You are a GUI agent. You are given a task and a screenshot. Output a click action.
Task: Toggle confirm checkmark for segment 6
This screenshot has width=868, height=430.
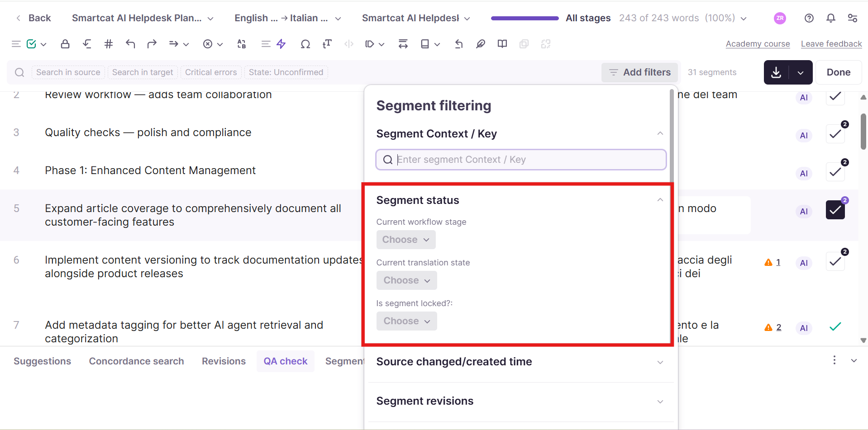(835, 261)
